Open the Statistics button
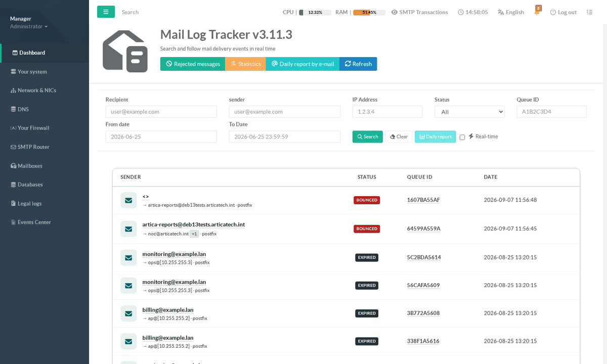The height and width of the screenshot is (364, 607). (x=245, y=64)
